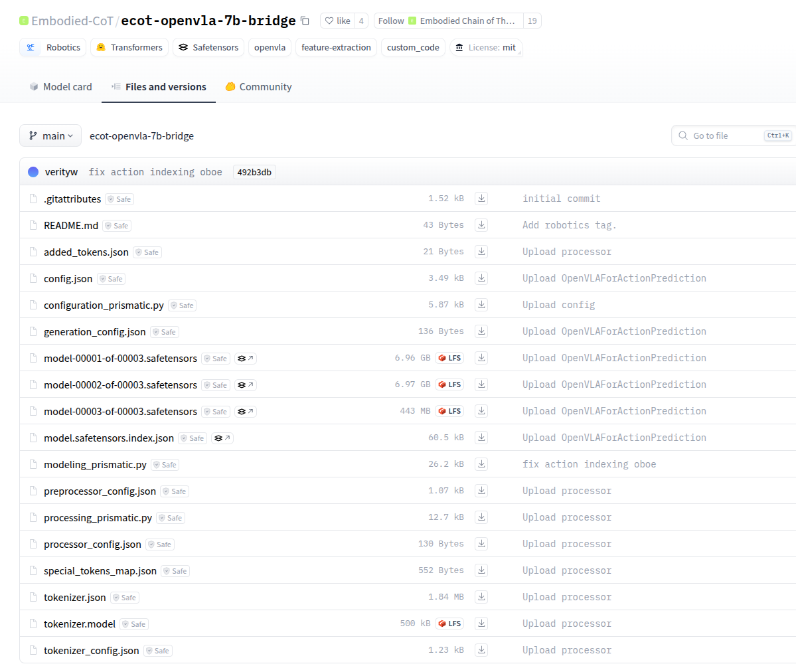Click the openvla tag
Viewport: 796px width, 672px height.
(270, 47)
